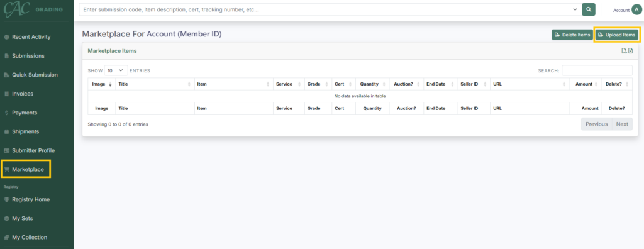Export the table to Excel

pyautogui.click(x=630, y=51)
